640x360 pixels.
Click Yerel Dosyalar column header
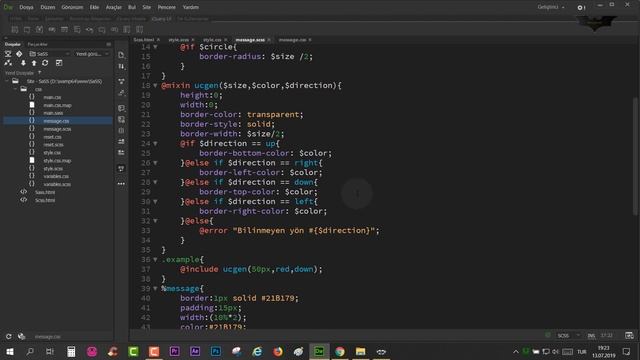[20, 73]
